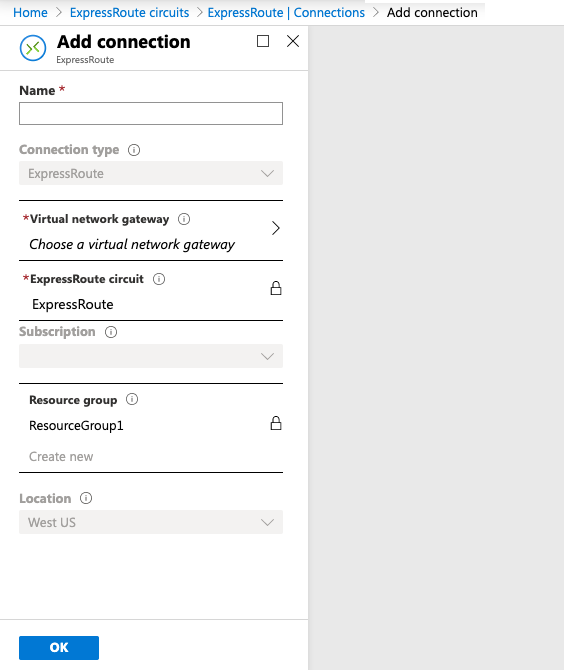Screen dimensions: 564x670
Task: Open the Connection type dropdown
Action: pyautogui.click(x=151, y=173)
